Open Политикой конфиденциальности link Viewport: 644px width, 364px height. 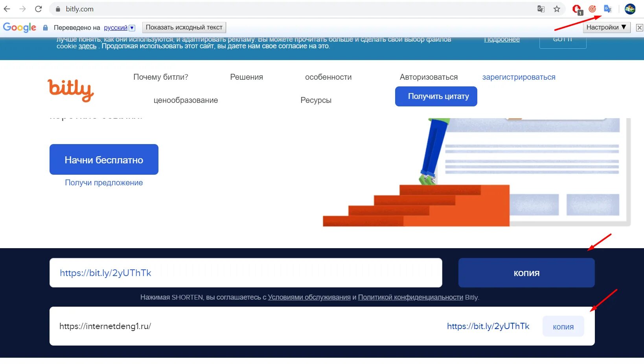(x=410, y=297)
